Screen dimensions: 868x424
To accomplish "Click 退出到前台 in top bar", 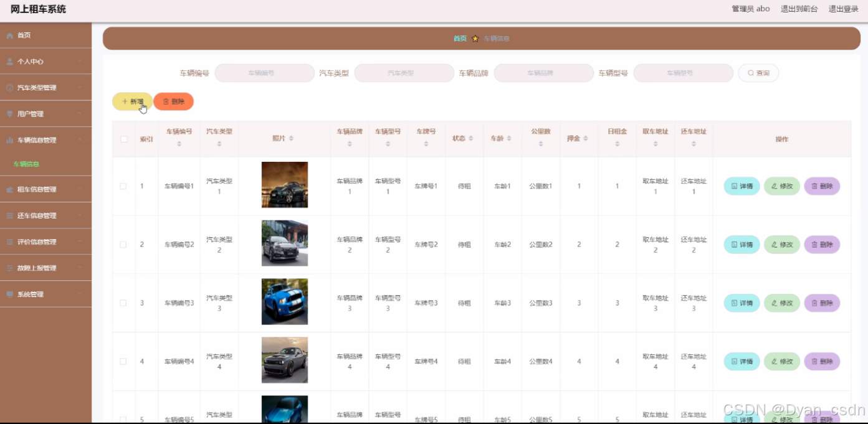I will (x=799, y=9).
